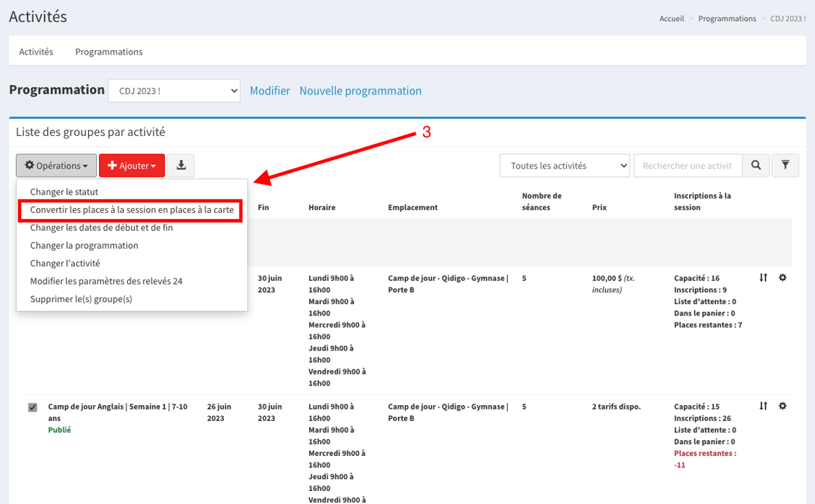
Task: Click the Nouvelle programmation link
Action: click(x=360, y=91)
